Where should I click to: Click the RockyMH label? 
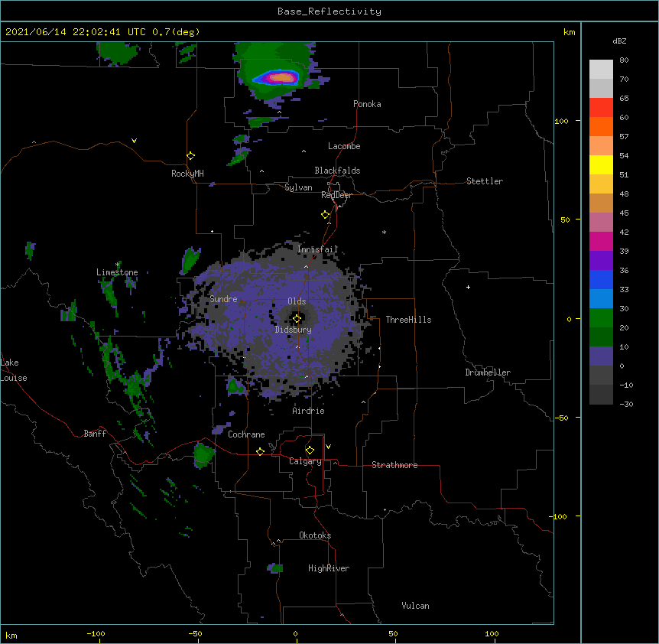point(187,174)
